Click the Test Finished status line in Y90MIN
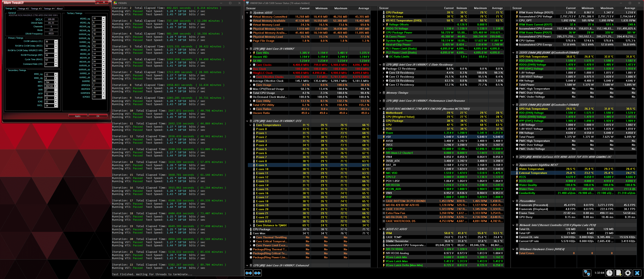Viewport: 644px width, 279px height. [x=152, y=274]
